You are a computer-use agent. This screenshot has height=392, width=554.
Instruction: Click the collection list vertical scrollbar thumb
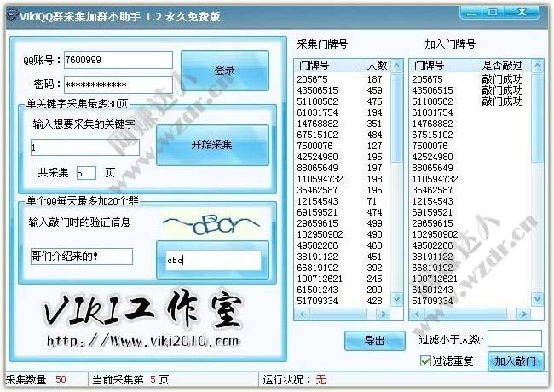click(397, 118)
